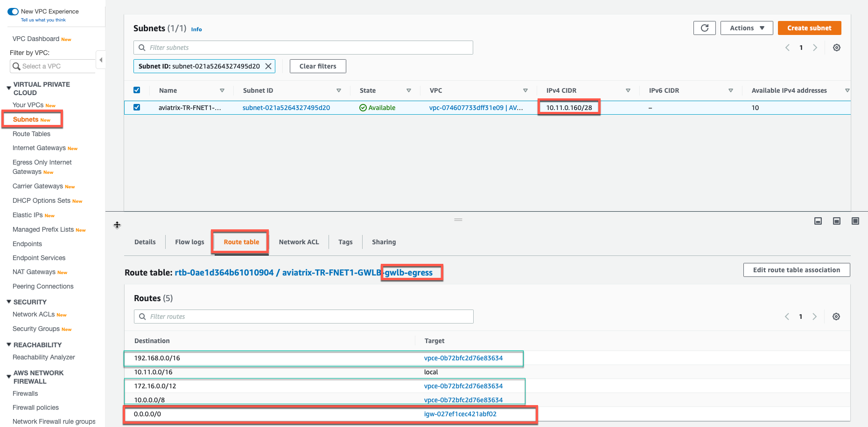The height and width of the screenshot is (427, 868).
Task: Go to previous page of routes
Action: 787,317
